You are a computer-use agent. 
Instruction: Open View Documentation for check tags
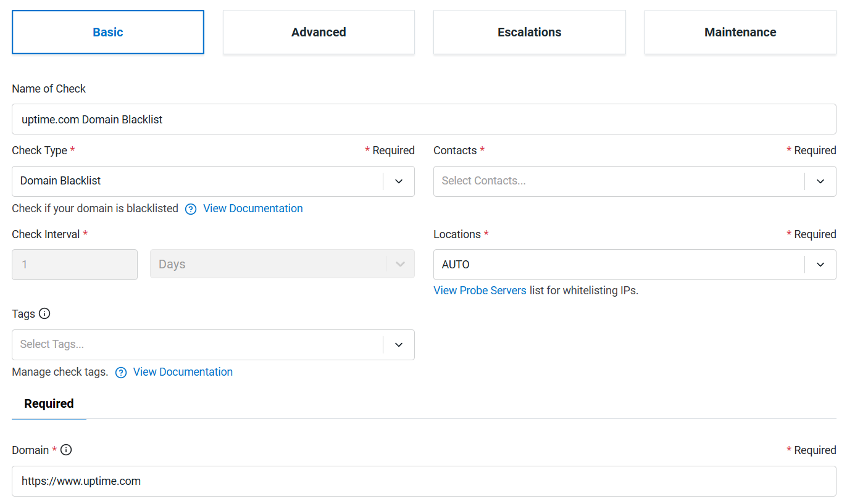pyautogui.click(x=183, y=372)
